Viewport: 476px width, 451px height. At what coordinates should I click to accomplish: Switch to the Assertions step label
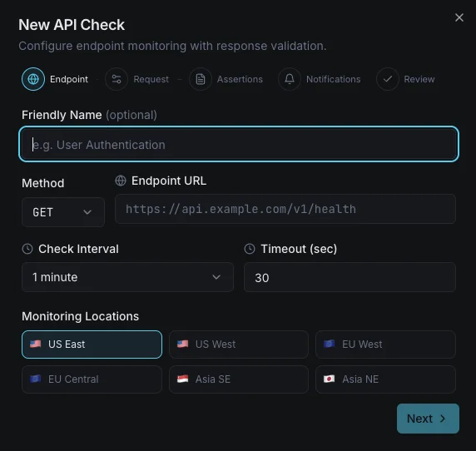(240, 79)
